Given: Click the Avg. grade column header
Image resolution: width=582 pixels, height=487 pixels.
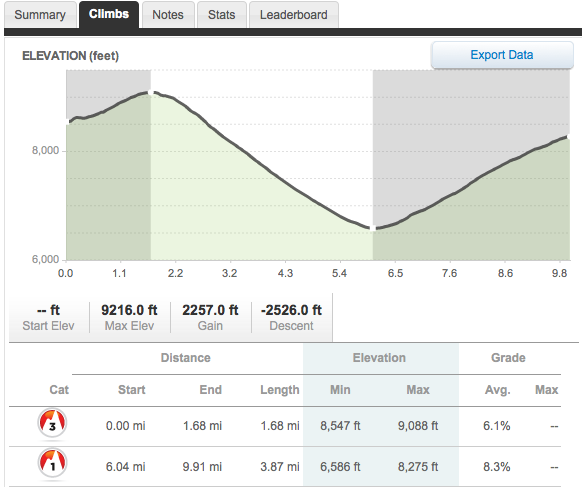Looking at the screenshot, I should click(498, 390).
